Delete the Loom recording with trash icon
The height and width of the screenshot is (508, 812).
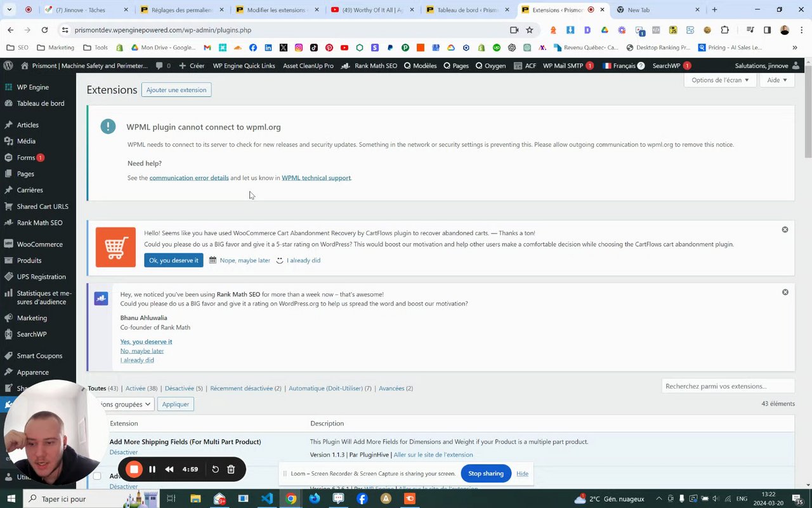tap(231, 469)
